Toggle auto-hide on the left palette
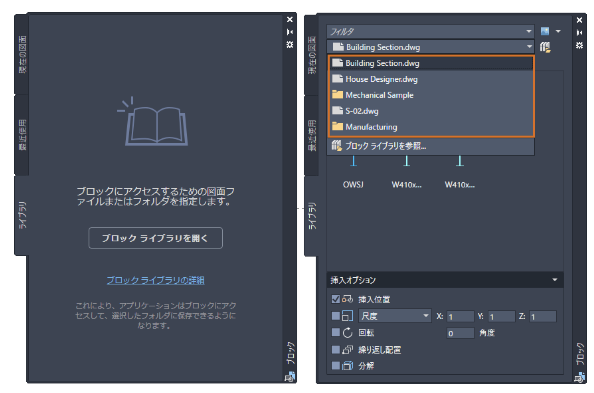Image resolution: width=594 pixels, height=393 pixels. tap(290, 32)
